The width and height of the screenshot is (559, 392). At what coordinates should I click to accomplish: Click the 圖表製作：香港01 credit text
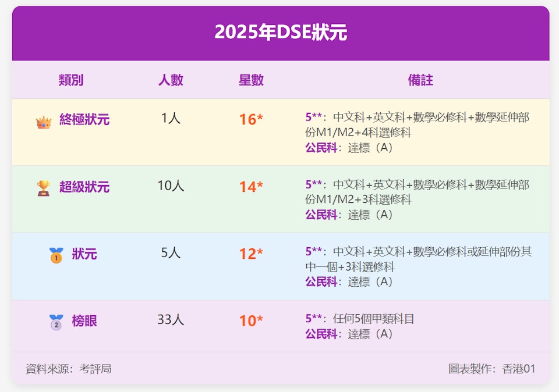(491, 369)
